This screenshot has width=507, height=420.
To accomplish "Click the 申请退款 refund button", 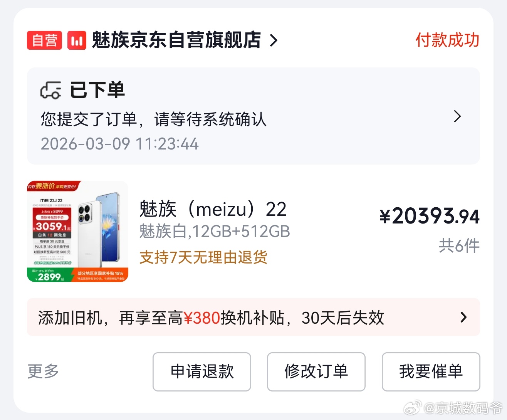I will [x=201, y=372].
